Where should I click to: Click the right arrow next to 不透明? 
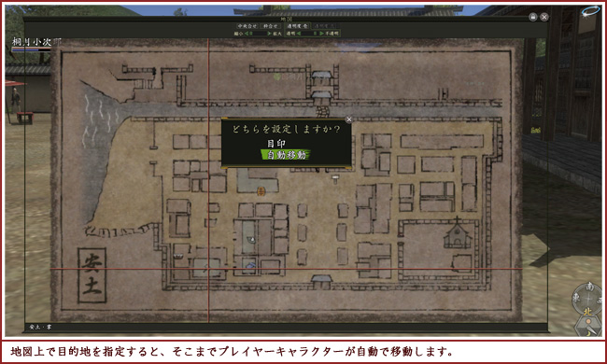[x=321, y=34]
